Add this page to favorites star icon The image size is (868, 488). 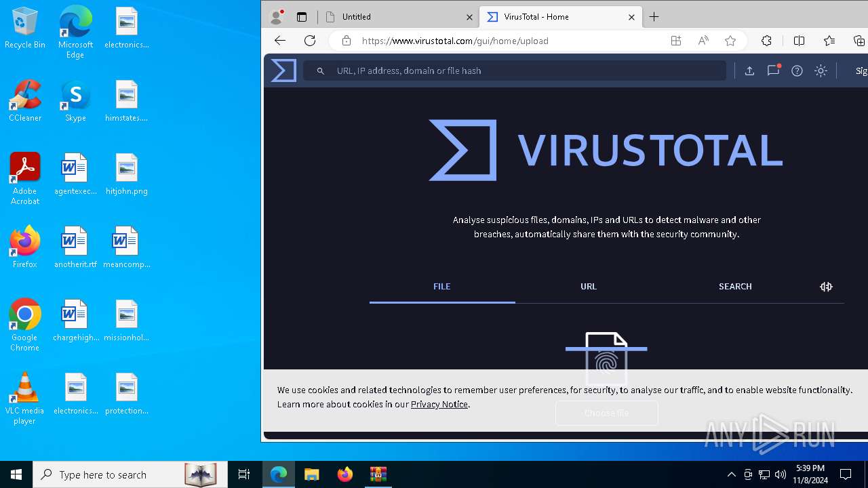tap(730, 41)
